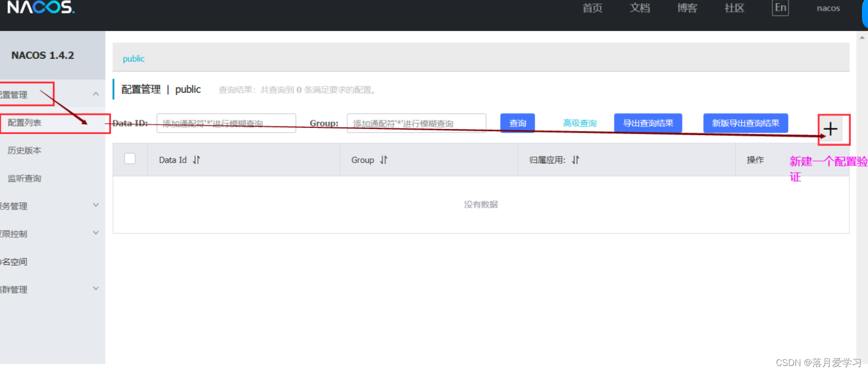This screenshot has width=868, height=372.
Task: Open 社区 in the top navigation
Action: 734,8
